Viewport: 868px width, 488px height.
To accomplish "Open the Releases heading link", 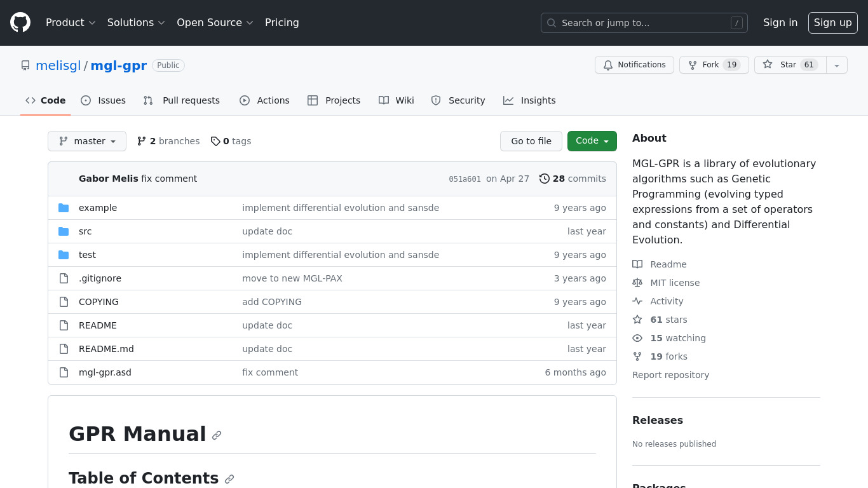I will click(658, 420).
